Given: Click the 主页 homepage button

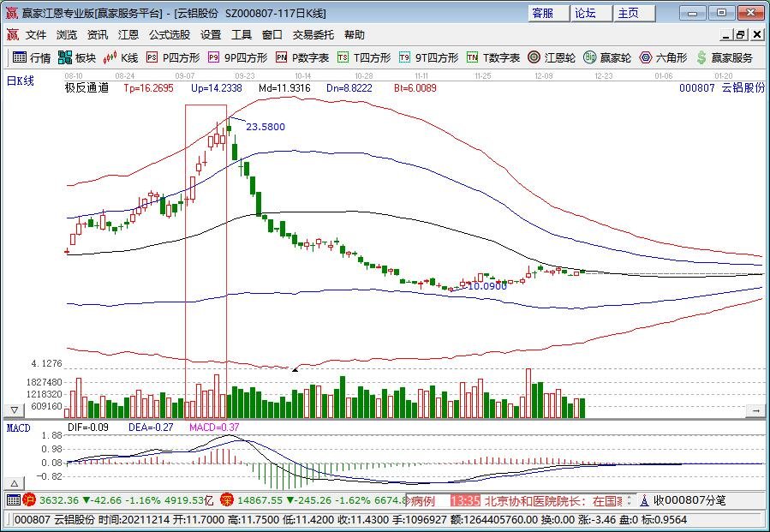Looking at the screenshot, I should click(635, 13).
